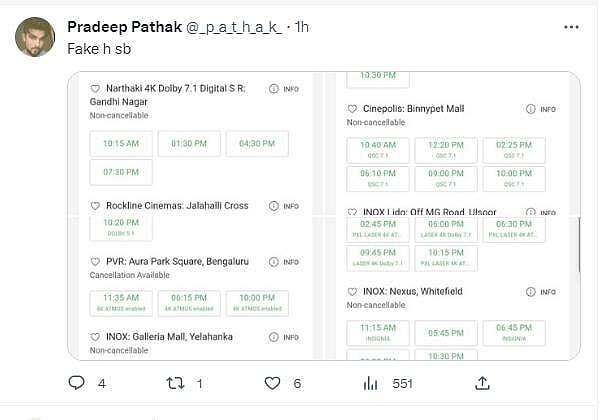Repost this tweet using the retweet icon
Image resolution: width=607 pixels, height=420 pixels.
(175, 383)
